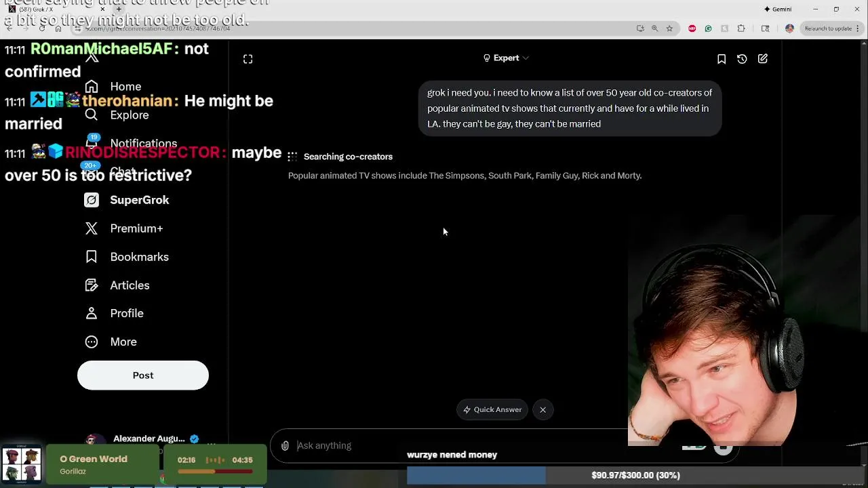The image size is (868, 488).
Task: Click the donation goal progress bar
Action: click(635, 475)
